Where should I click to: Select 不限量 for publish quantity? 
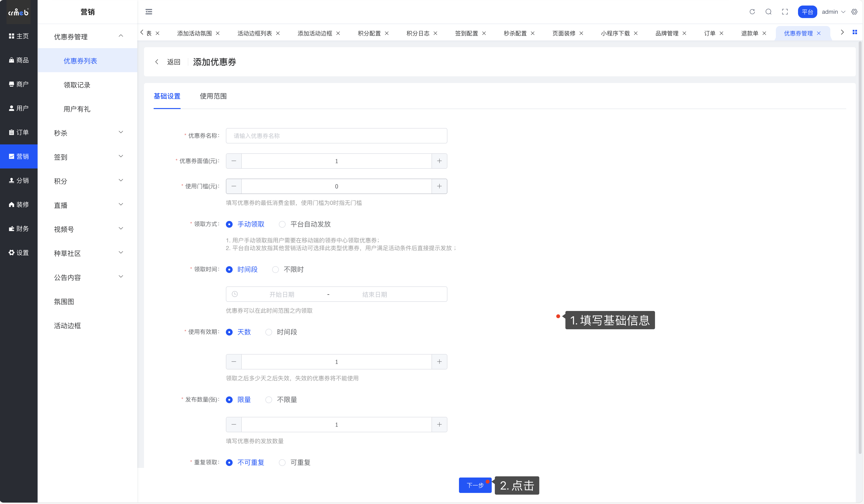(269, 400)
